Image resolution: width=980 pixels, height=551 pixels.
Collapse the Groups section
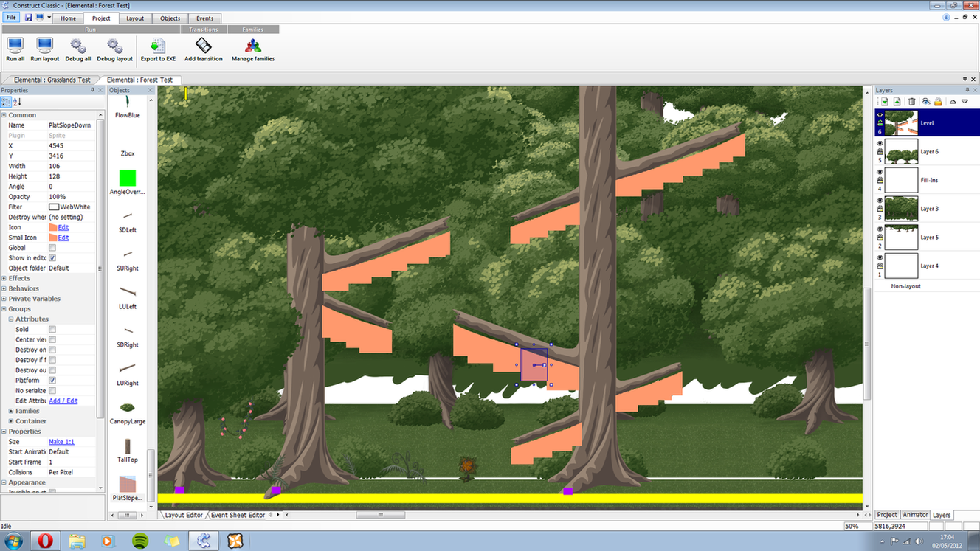click(4, 309)
